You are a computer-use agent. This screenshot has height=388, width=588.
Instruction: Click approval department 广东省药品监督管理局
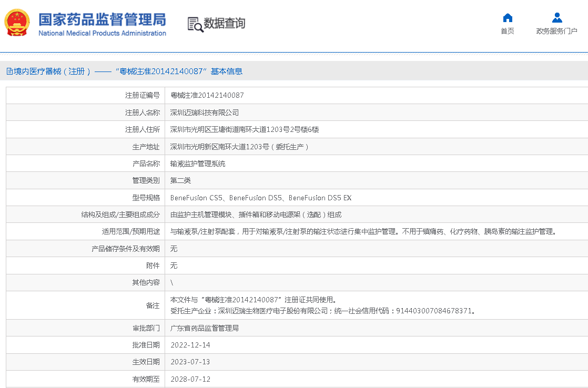pos(205,328)
